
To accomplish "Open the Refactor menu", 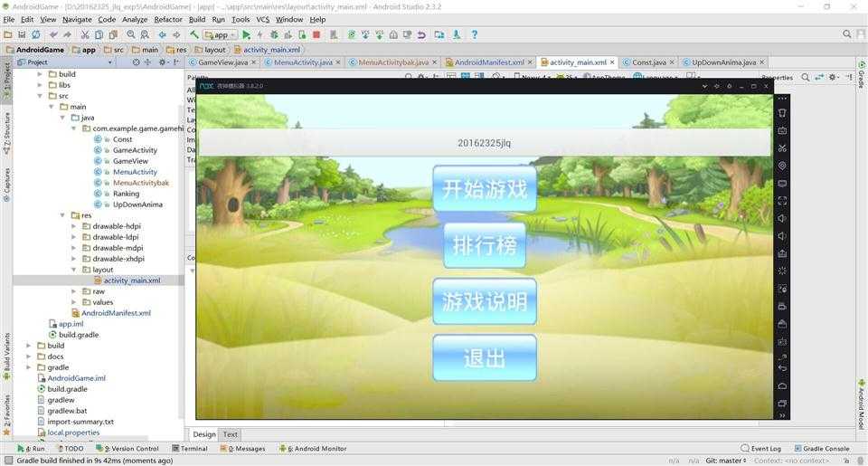I will (168, 19).
